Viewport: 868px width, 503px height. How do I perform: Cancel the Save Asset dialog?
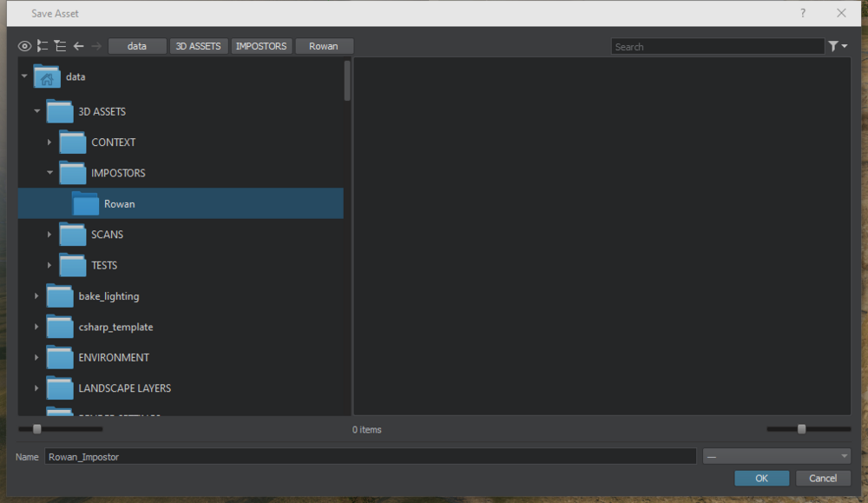[x=822, y=478]
